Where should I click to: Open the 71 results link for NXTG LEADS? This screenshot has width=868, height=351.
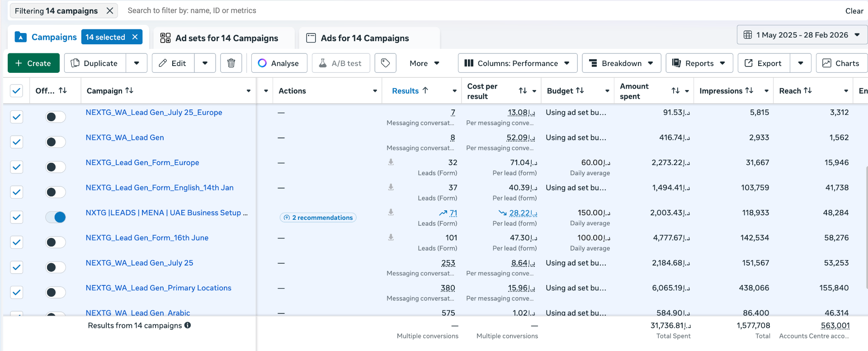pyautogui.click(x=453, y=213)
